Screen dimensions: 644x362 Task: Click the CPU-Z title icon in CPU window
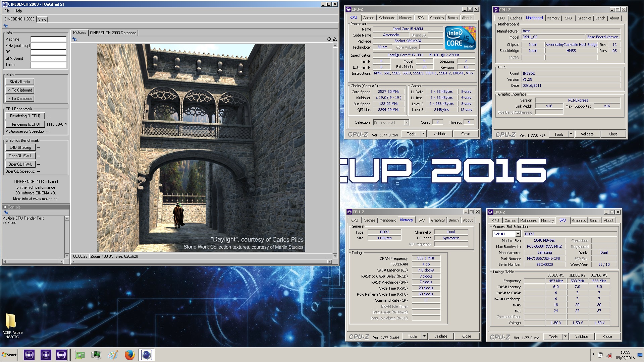348,9
